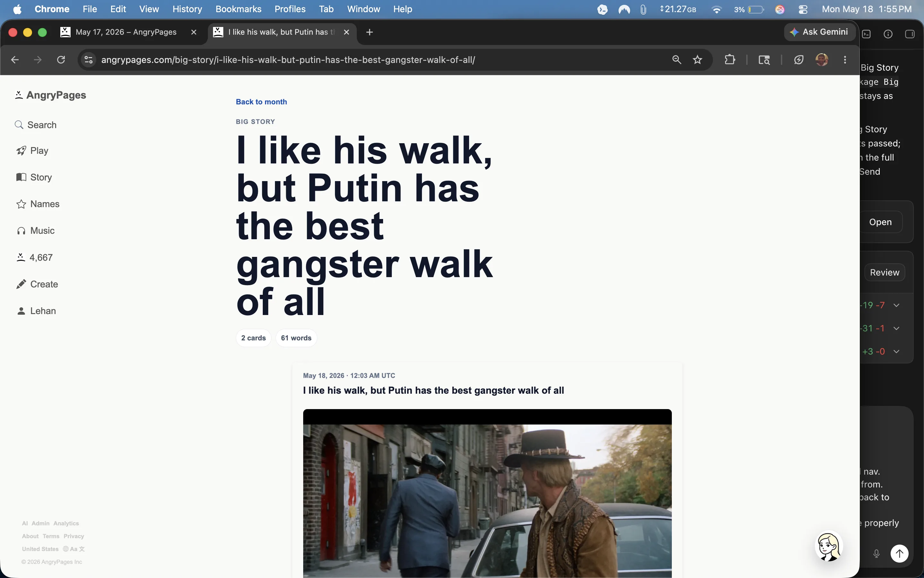Switch to the May 17, 2026 – AngryPages tab
Image resolution: width=924 pixels, height=578 pixels.
pos(126,32)
